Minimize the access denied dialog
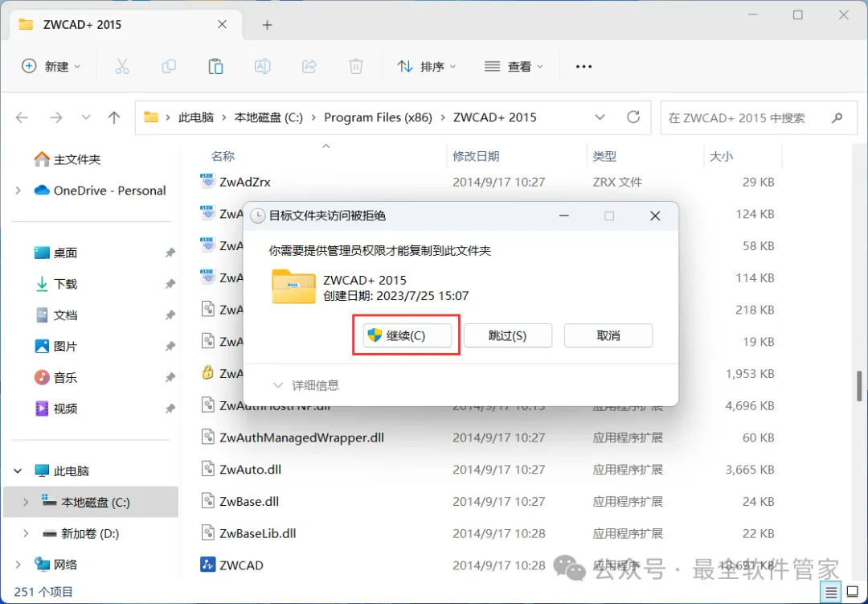The width and height of the screenshot is (868, 604). click(564, 216)
